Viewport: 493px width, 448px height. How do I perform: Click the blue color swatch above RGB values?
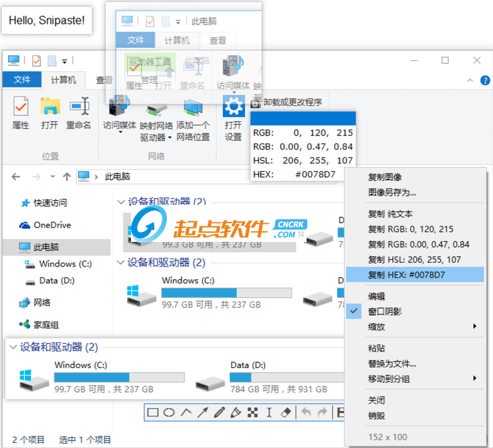click(303, 118)
